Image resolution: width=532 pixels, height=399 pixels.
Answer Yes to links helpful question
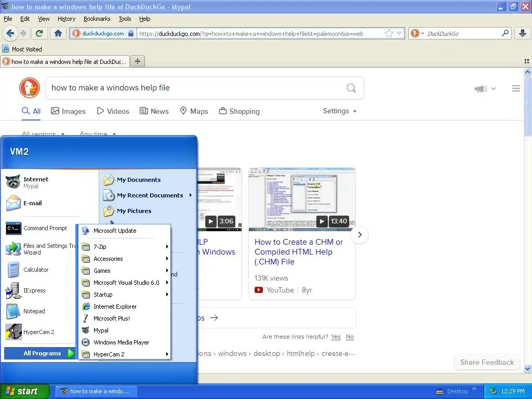click(x=336, y=337)
